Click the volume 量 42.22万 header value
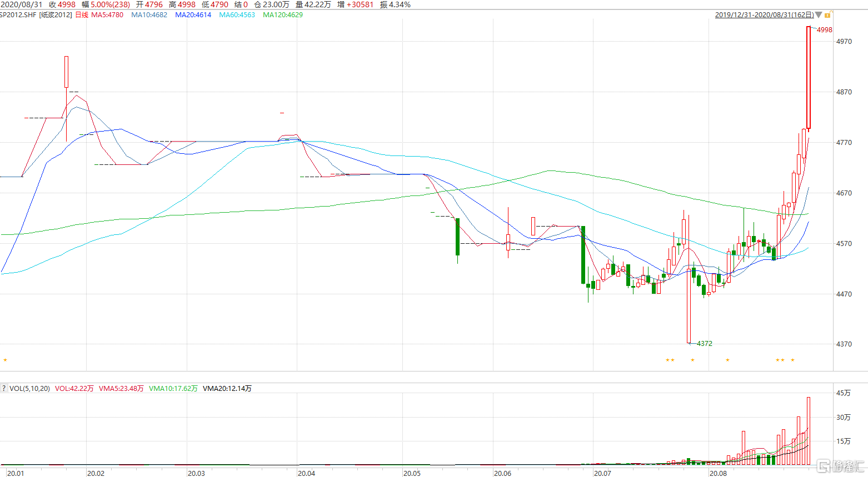Screen dimensions: 868x477 coord(313,4)
